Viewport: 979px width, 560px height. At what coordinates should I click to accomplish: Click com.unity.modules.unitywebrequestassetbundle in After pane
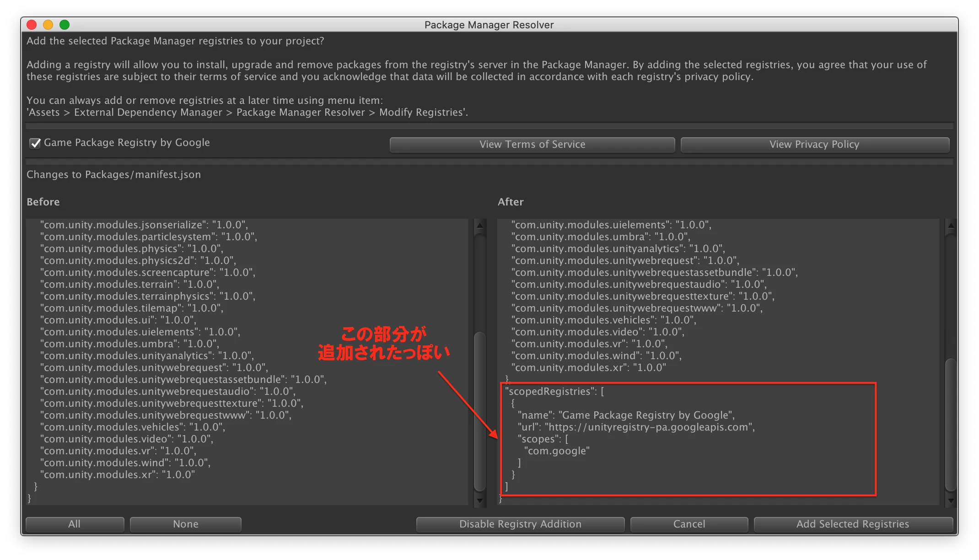coord(655,273)
